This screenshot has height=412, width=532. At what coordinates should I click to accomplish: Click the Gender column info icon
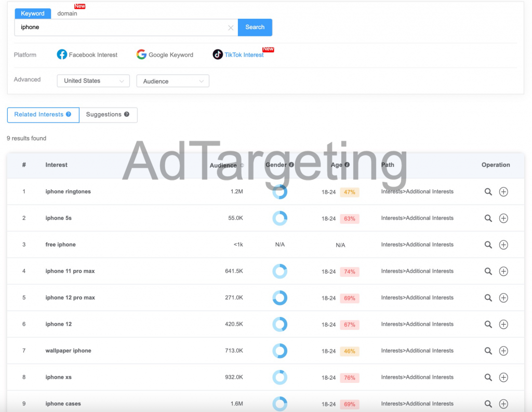coord(291,165)
